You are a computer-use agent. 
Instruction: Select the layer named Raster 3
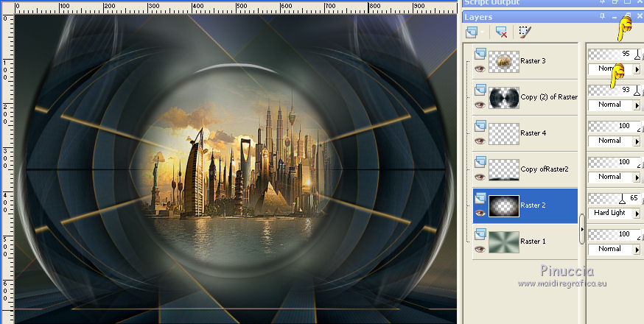533,61
